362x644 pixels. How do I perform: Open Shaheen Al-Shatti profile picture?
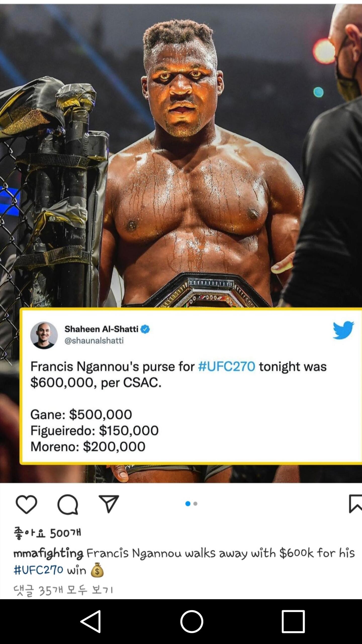coord(44,335)
